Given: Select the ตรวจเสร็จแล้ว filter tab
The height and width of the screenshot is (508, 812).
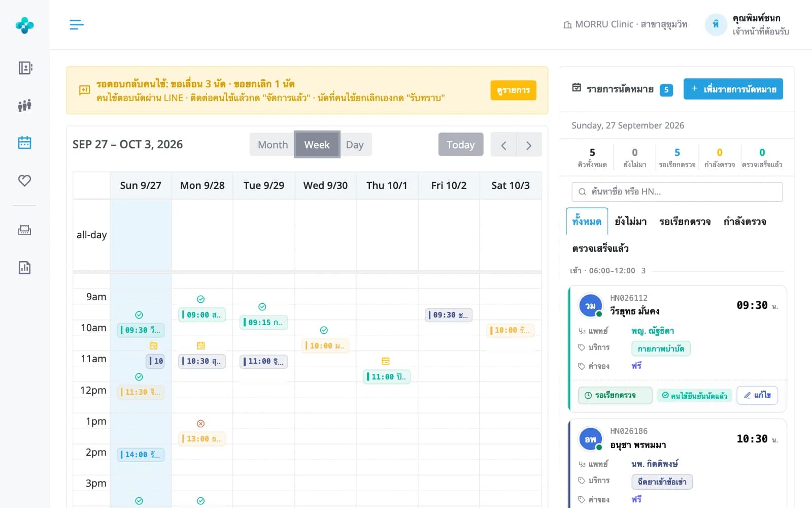Looking at the screenshot, I should coord(600,248).
